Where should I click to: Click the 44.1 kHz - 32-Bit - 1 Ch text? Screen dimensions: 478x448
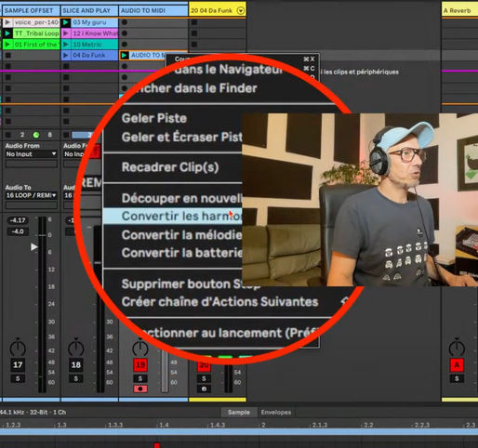(x=33, y=413)
